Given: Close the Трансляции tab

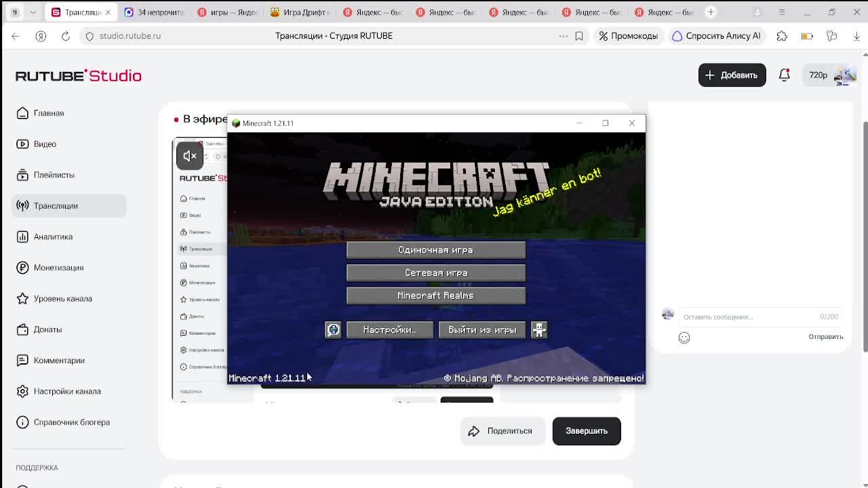Looking at the screenshot, I should [107, 12].
